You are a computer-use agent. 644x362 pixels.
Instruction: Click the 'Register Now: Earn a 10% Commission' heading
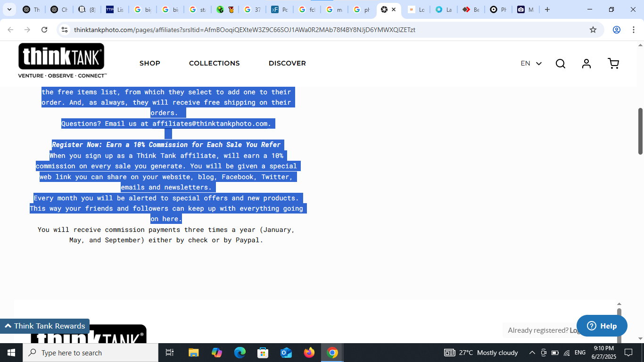tap(166, 145)
